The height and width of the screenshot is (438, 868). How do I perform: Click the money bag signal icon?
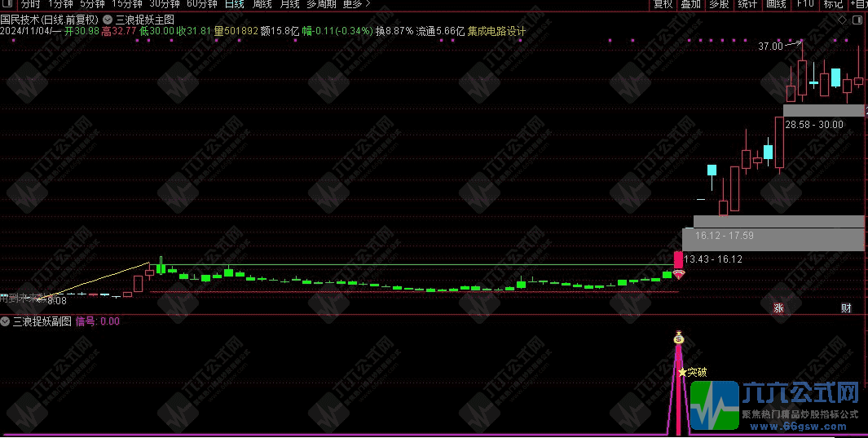pos(678,338)
